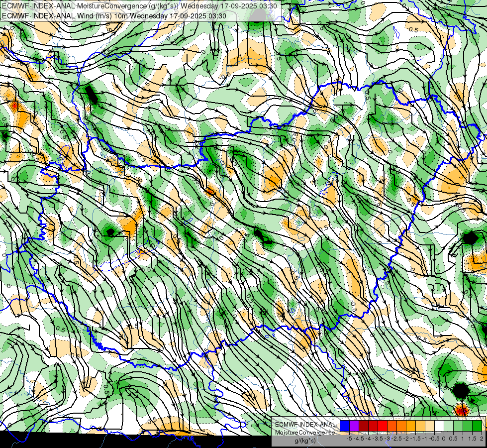The image size is (487, 448).
Task: Click the '-2.5' legend tick label
Action: 397,439
